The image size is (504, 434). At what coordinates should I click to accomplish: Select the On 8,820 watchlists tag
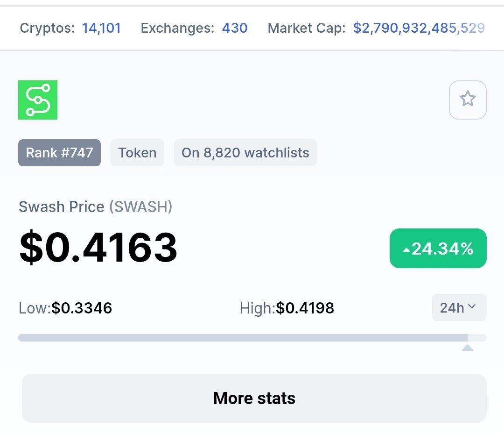245,153
